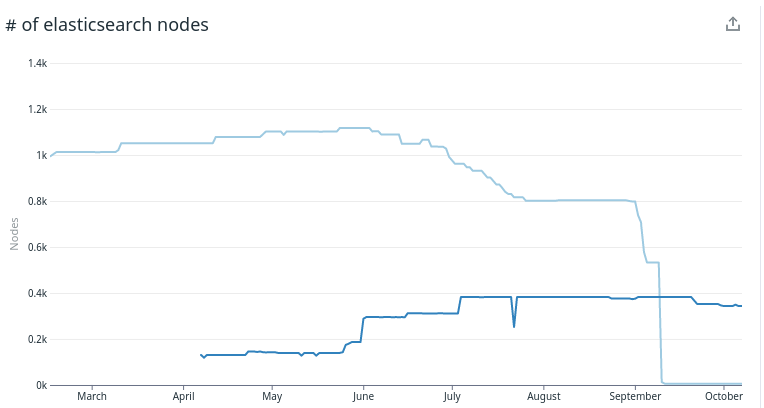
Task: Click the light blue line's plateau near 0.55k
Action: (x=653, y=263)
